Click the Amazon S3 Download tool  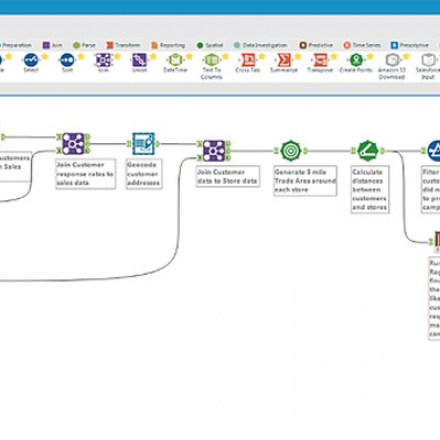(x=392, y=60)
